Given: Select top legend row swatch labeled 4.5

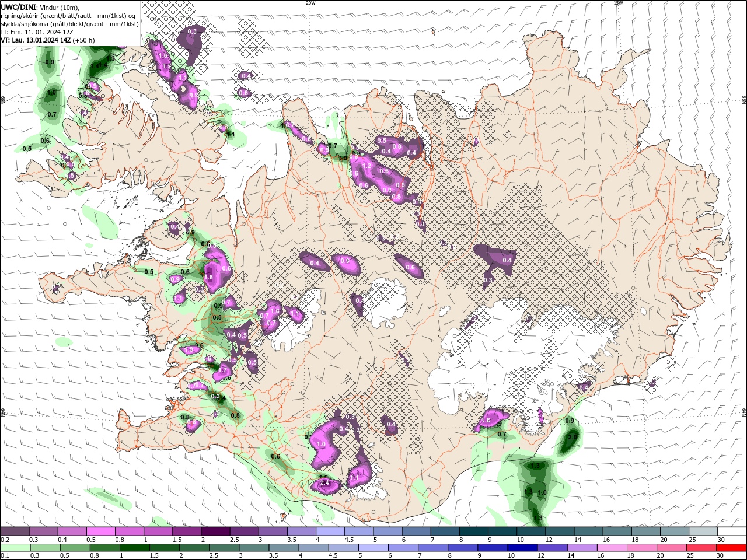Looking at the screenshot, I should click(358, 531).
